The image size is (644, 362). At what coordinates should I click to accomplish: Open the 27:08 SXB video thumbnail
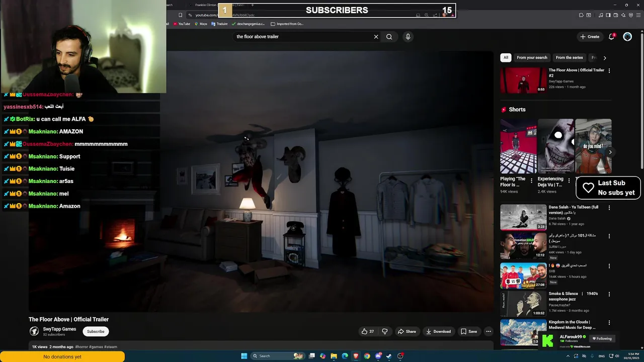pyautogui.click(x=523, y=275)
